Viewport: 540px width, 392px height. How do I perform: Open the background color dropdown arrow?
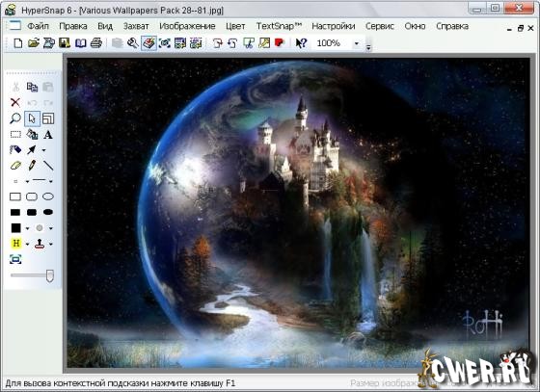coord(50,228)
